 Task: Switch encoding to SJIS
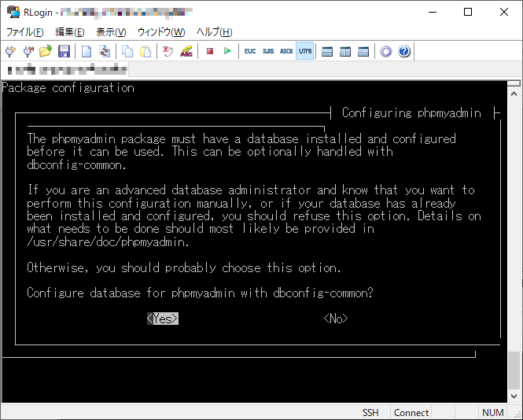[268, 51]
